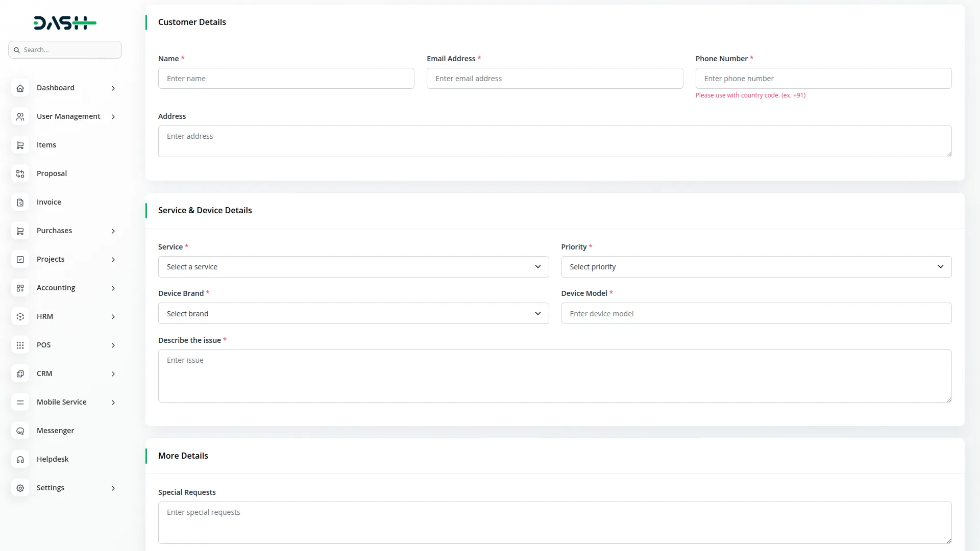Open the Select a service dropdown
Viewport: 980px width, 551px height.
353,266
